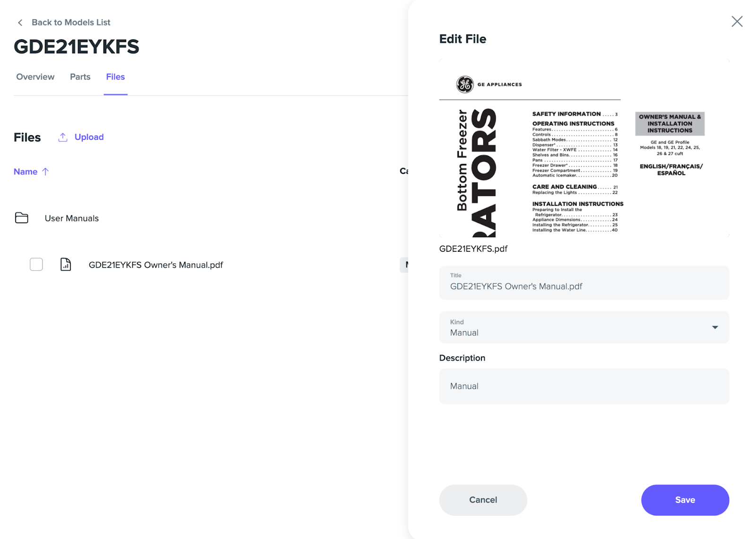The image size is (756, 539).
Task: Expand the Kind Manual combo box
Action: pos(584,327)
